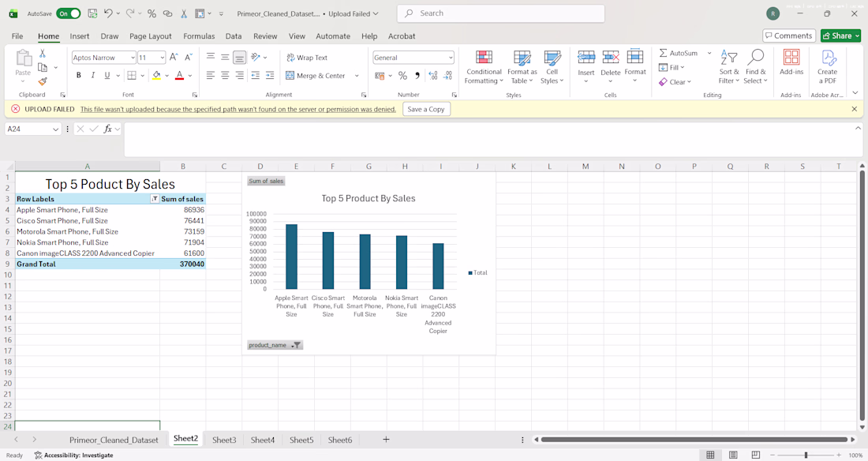
Task: Undo the last action
Action: point(109,13)
